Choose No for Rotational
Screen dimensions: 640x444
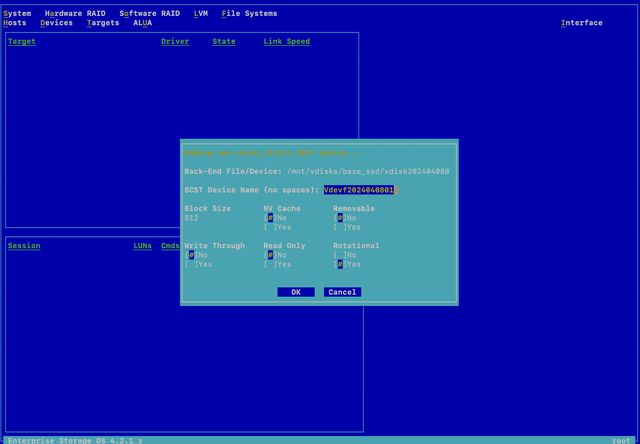coord(340,255)
